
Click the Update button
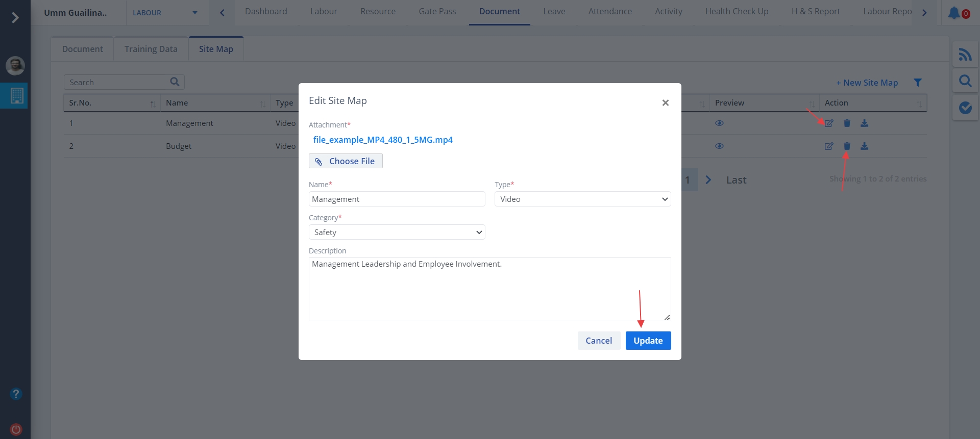648,341
